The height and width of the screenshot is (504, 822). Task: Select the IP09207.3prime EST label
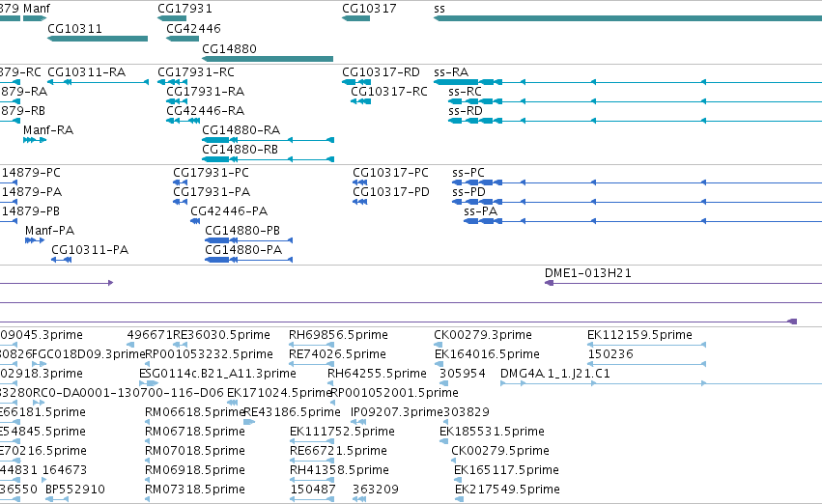[397, 412]
